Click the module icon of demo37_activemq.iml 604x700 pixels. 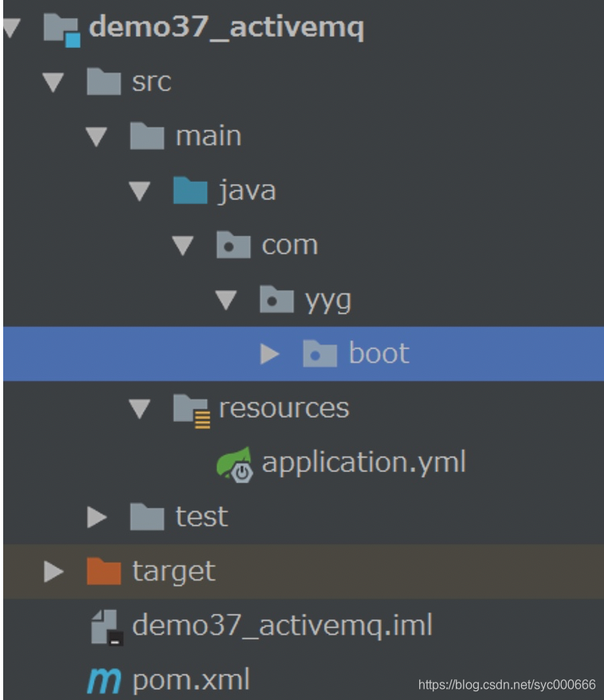pyautogui.click(x=103, y=627)
